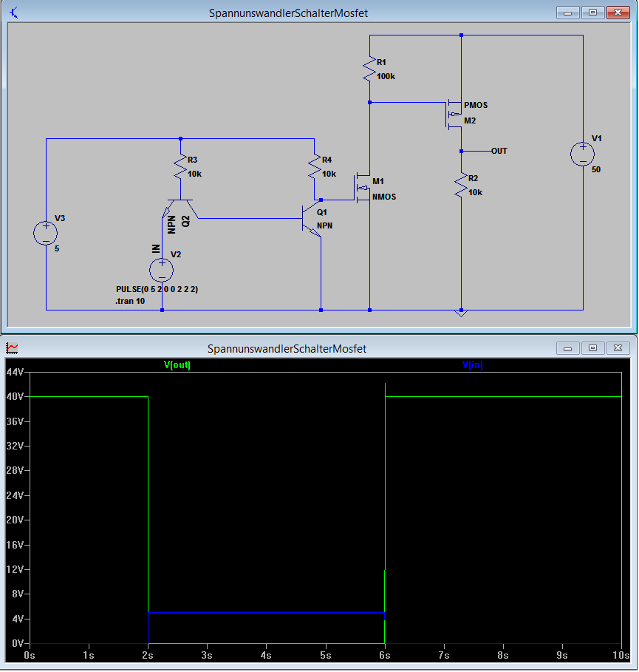Viewport: 639px width, 672px height.
Task: Click the 10k value of R3
Action: click(194, 174)
